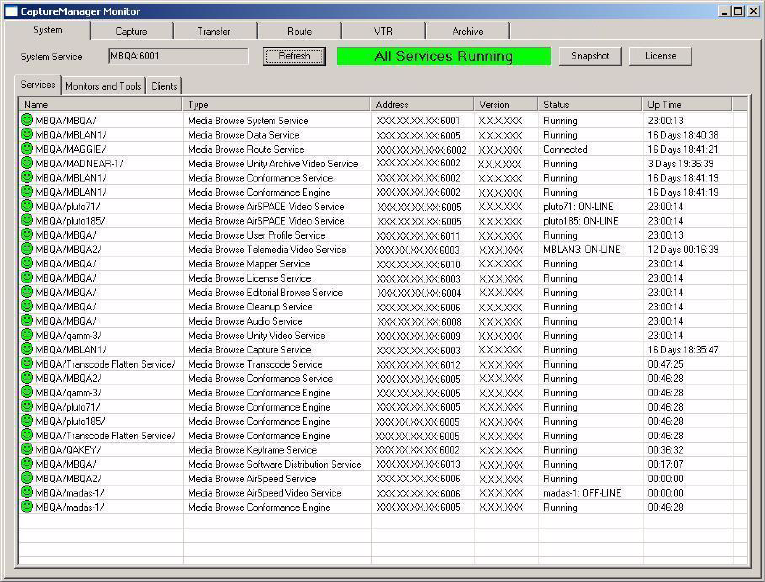Screen dimensions: 765x582
Task: Click smiley icon for Software Distribution Service row
Action: pyautogui.click(x=27, y=463)
